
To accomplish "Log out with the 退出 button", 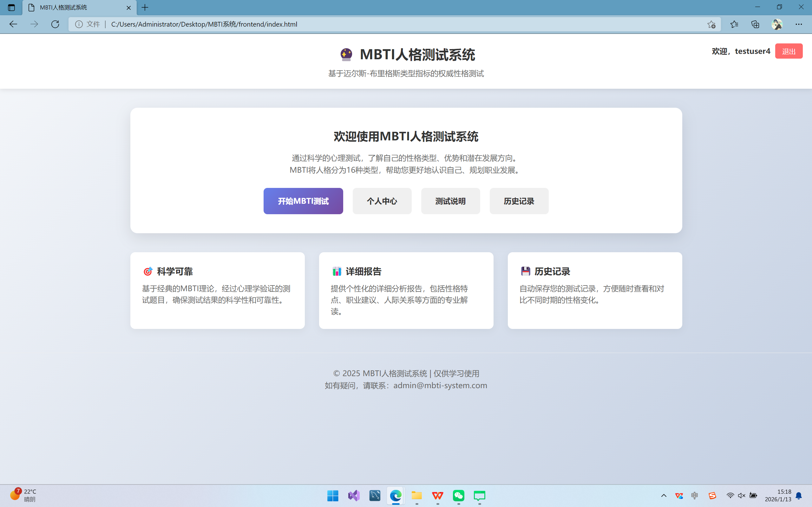I will [x=789, y=51].
